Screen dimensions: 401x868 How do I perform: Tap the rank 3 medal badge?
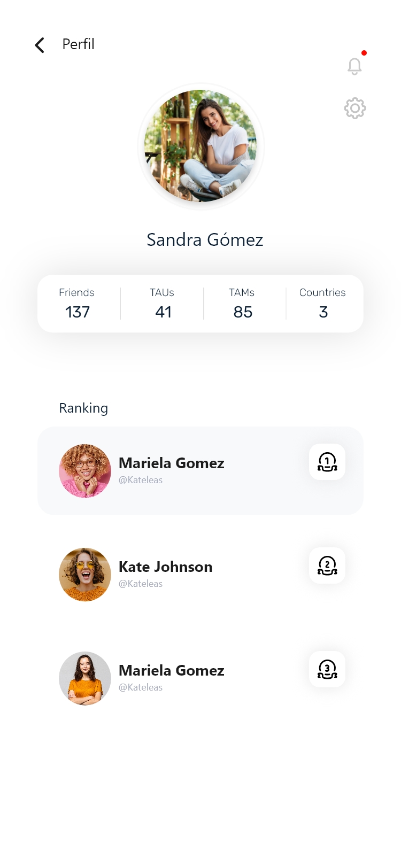327,669
